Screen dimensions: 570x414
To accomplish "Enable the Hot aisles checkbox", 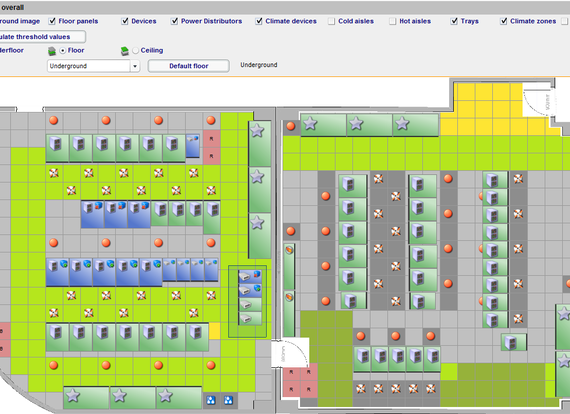I will click(393, 21).
